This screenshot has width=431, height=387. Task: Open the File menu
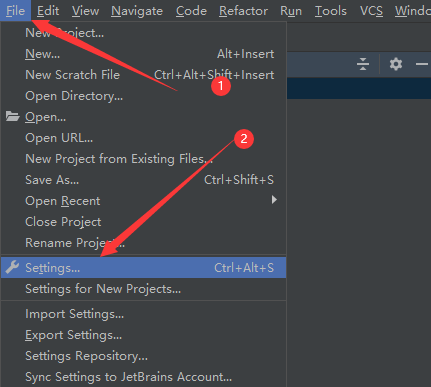[15, 11]
